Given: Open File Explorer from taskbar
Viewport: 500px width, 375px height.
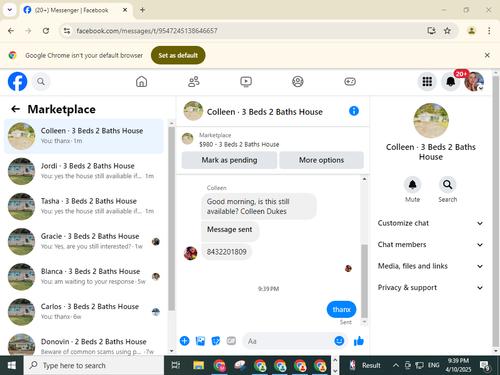Looking at the screenshot, I should click(198, 365).
